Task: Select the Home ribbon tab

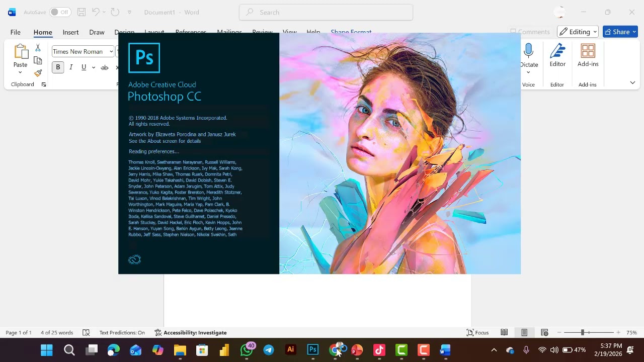Action: click(43, 32)
